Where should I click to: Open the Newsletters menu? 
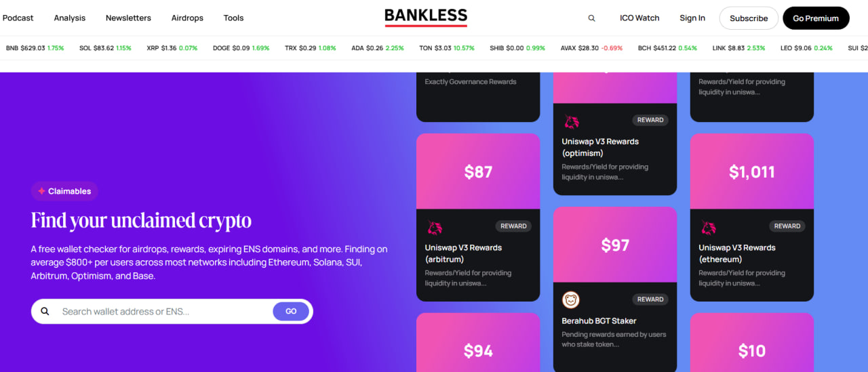tap(128, 18)
